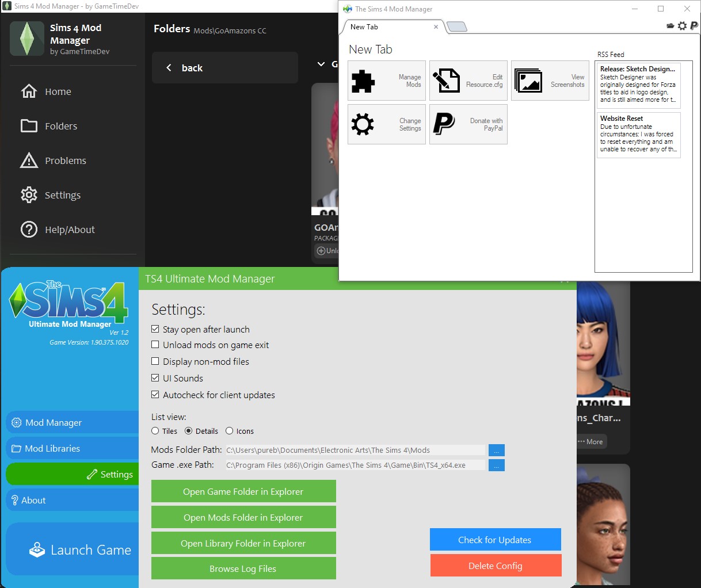
Task: Disable UI Sounds checkbox
Action: (x=155, y=378)
